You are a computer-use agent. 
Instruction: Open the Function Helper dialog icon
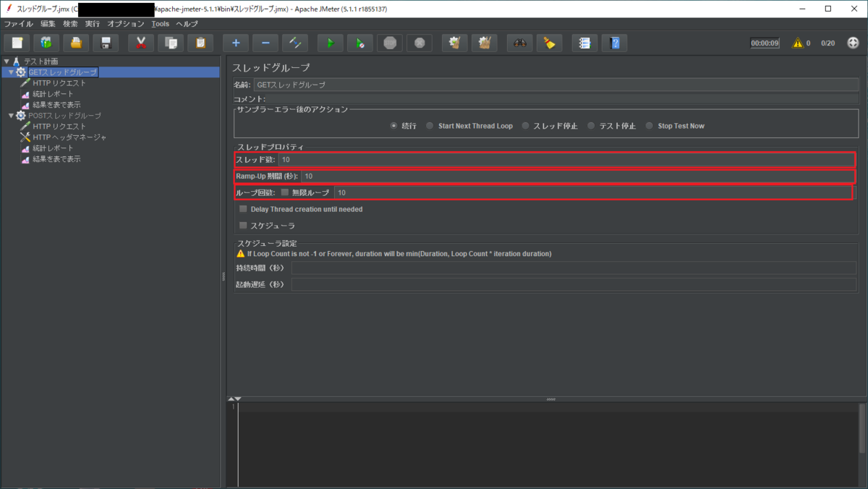(584, 43)
